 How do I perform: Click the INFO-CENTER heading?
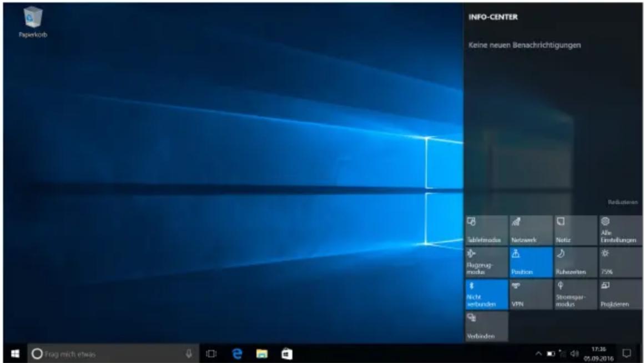(x=493, y=17)
